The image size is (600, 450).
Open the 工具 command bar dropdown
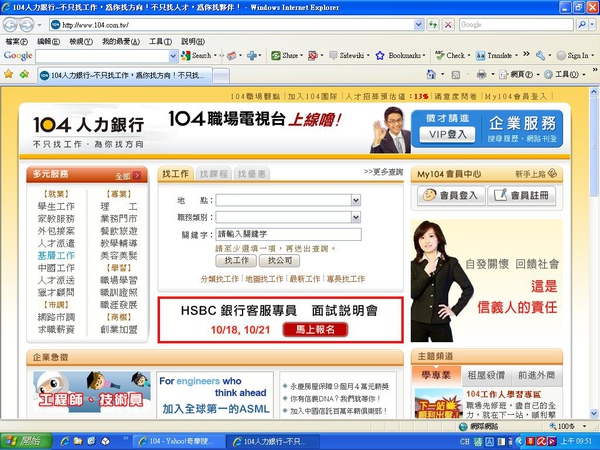tap(565, 74)
